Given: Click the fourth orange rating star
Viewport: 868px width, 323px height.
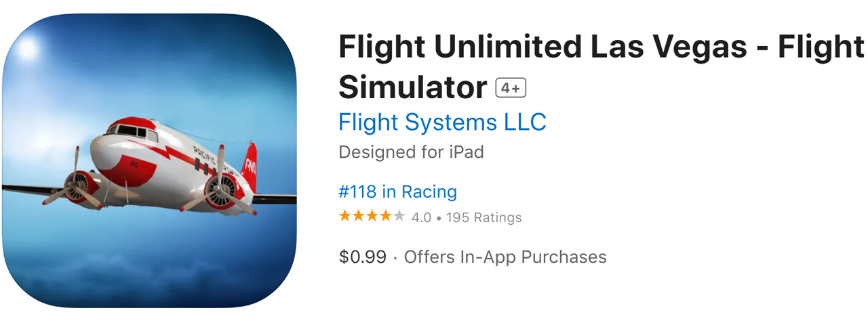Looking at the screenshot, I should point(386,217).
